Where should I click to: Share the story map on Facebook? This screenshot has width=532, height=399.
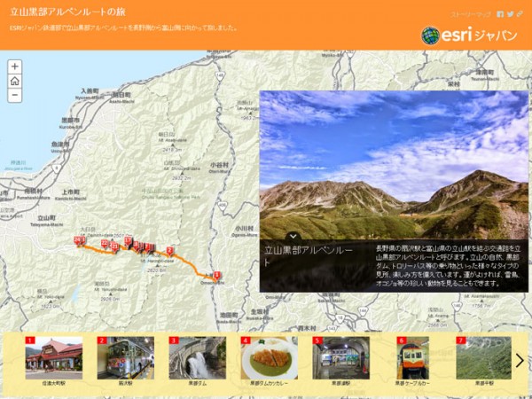tap(500, 14)
